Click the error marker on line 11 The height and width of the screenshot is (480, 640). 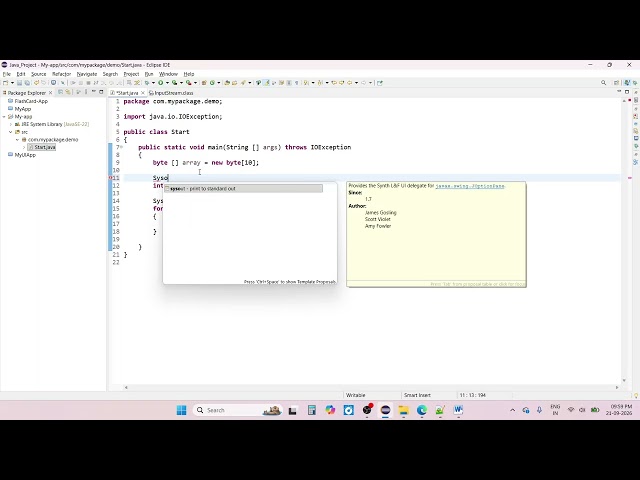pos(111,178)
